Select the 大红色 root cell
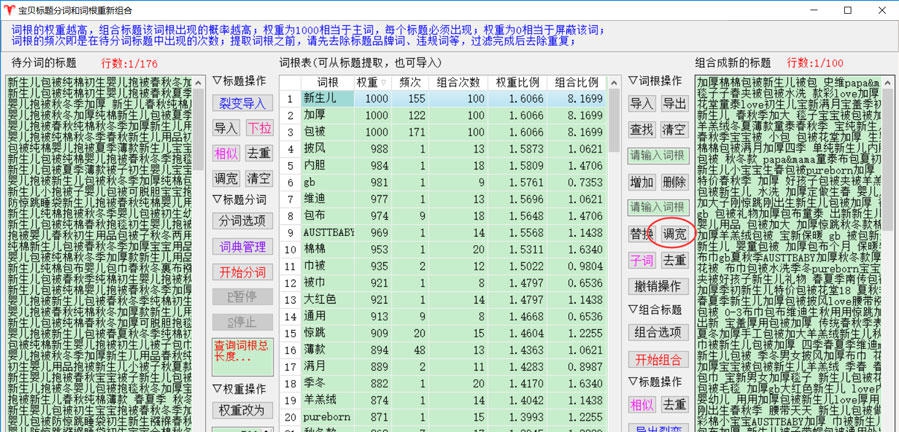 [327, 299]
